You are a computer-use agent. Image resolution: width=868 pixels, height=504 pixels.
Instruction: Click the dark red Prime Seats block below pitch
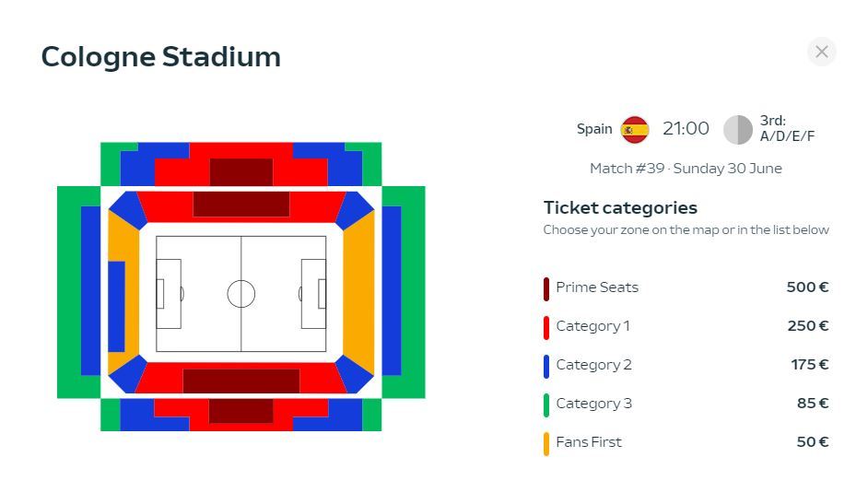[241, 381]
